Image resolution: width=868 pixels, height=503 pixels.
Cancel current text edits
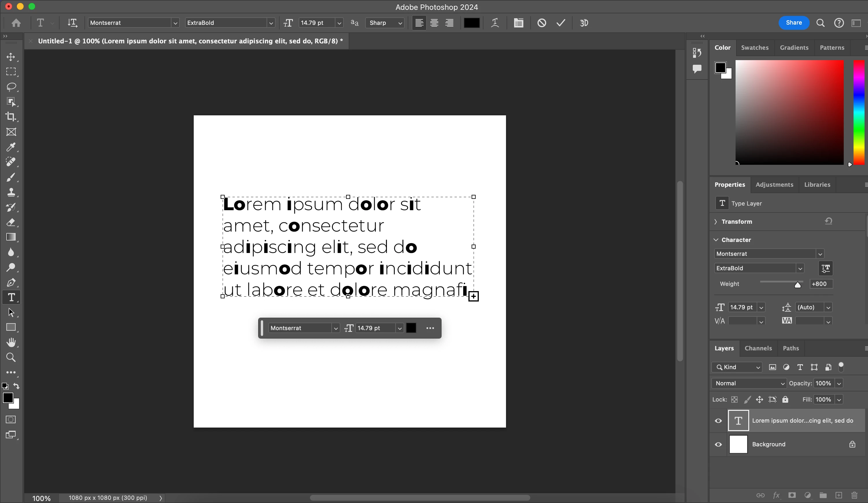point(542,23)
